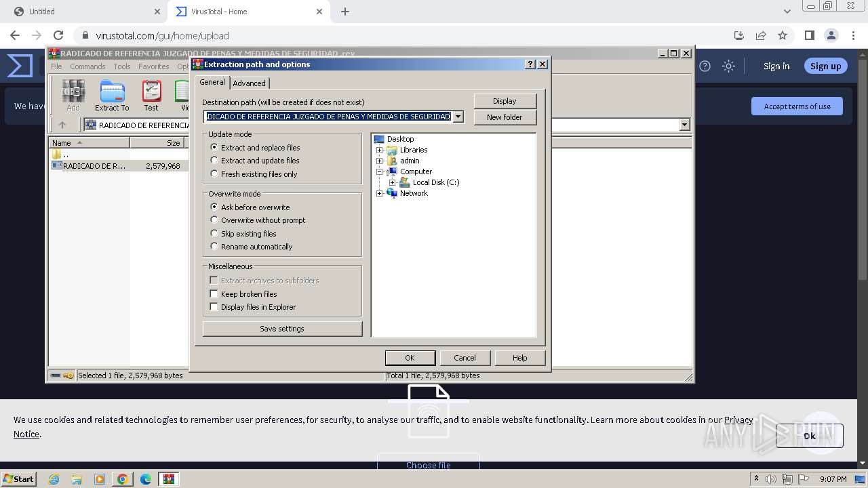Toggle VirusTotal light/dark theme icon

click(x=728, y=66)
